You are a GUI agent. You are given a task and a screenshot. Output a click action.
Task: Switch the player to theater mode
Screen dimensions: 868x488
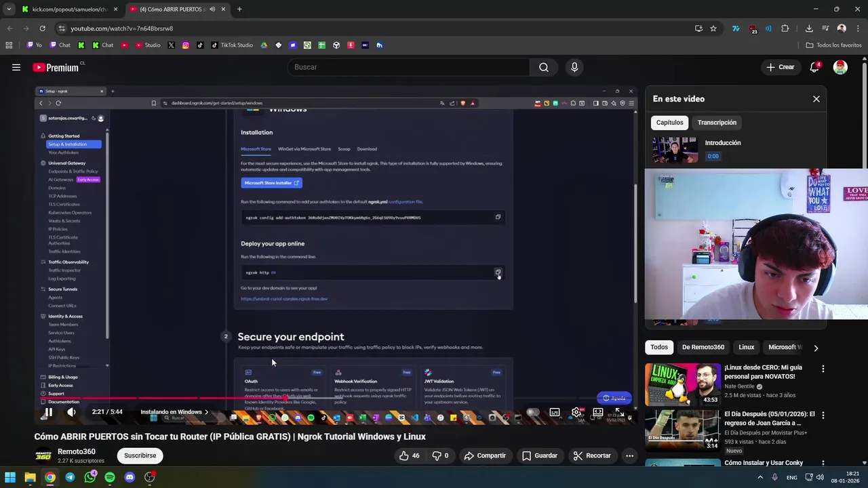598,412
